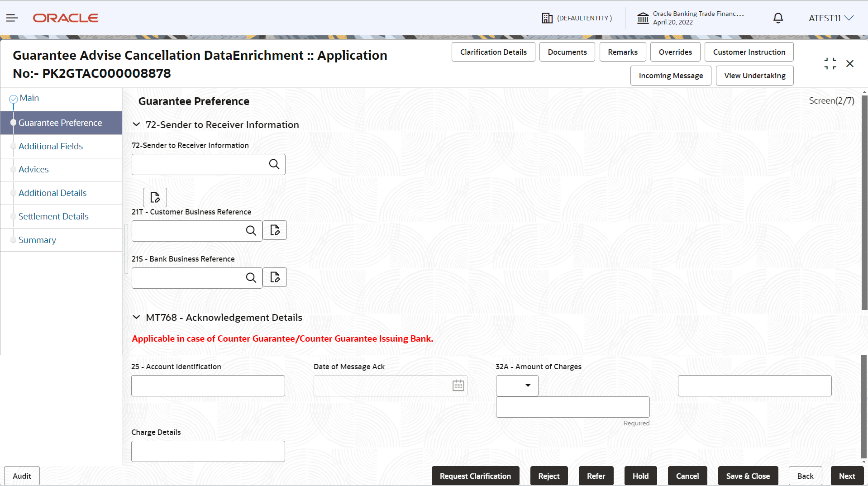This screenshot has width=868, height=486.
Task: Go Back to the previous screen
Action: click(x=805, y=476)
